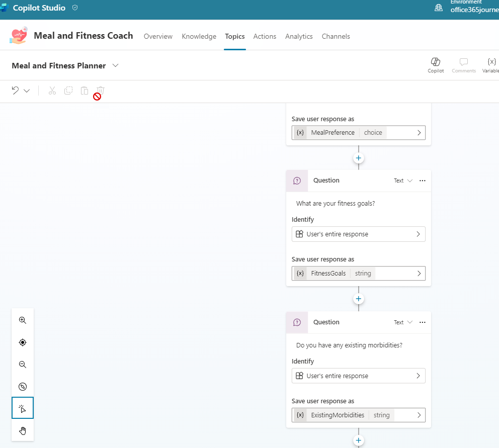Edit the FitnessGoals string variable field

click(x=359, y=274)
